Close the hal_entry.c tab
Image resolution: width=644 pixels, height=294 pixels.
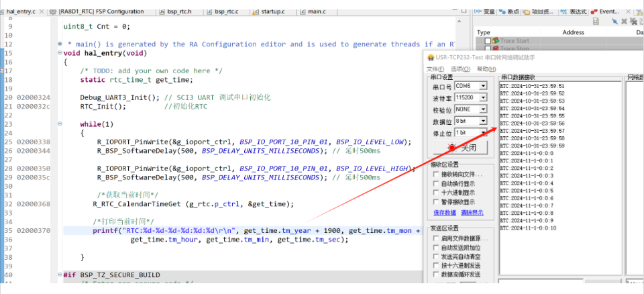tap(42, 11)
